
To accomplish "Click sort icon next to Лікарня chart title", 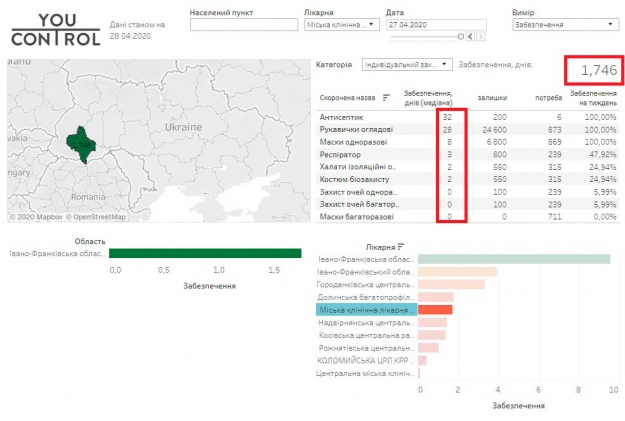I will 401,246.
